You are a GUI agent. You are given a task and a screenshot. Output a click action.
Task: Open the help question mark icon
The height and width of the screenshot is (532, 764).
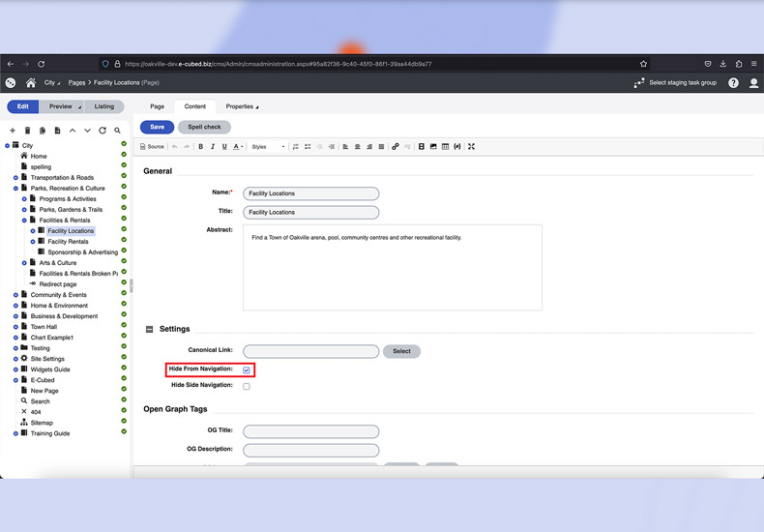(x=734, y=83)
